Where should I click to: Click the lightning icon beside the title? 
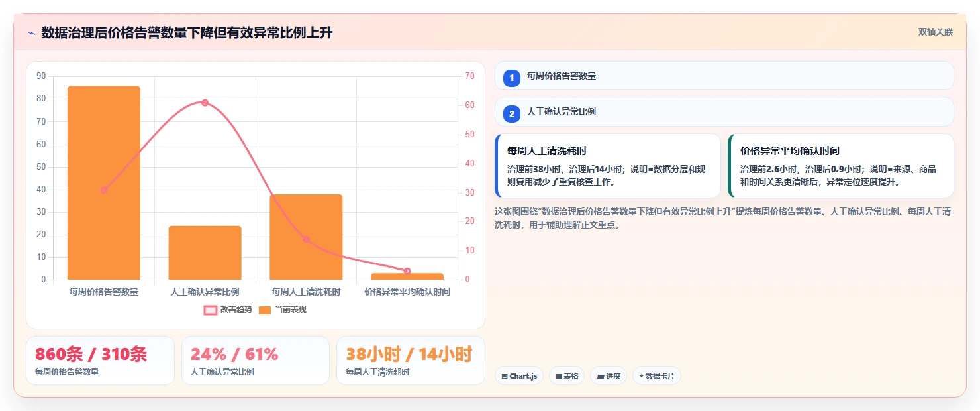(31, 33)
